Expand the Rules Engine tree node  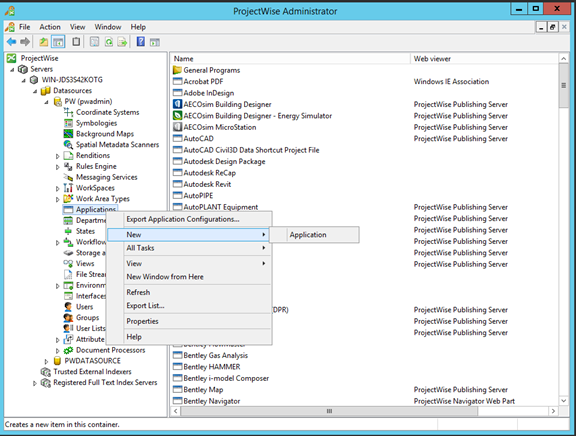pyautogui.click(x=58, y=167)
